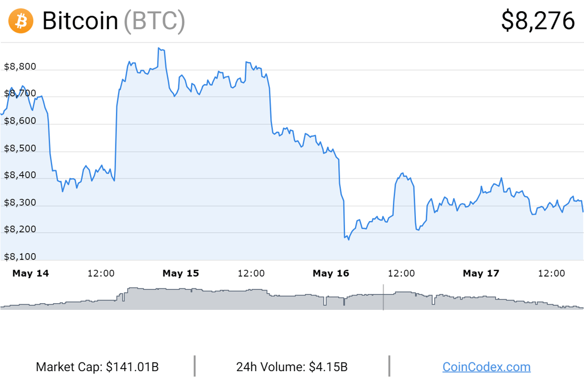Click the vertical marker in the volume navigator
This screenshot has width=584, height=392.
(x=383, y=298)
